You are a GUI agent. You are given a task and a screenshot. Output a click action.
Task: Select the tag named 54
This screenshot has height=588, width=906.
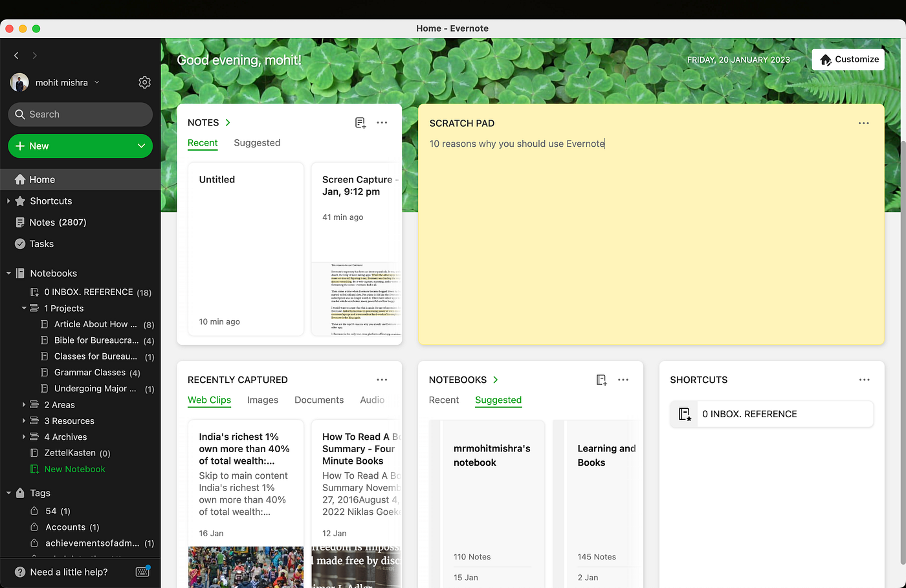50,511
